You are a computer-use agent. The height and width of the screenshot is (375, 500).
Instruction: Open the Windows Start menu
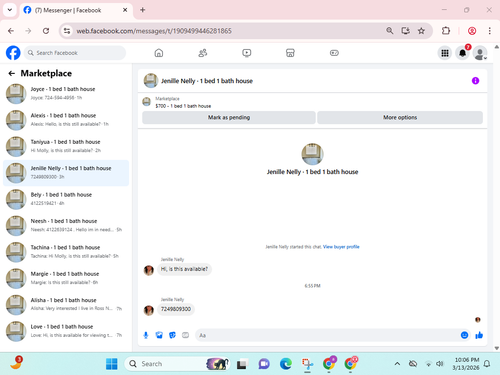111,364
